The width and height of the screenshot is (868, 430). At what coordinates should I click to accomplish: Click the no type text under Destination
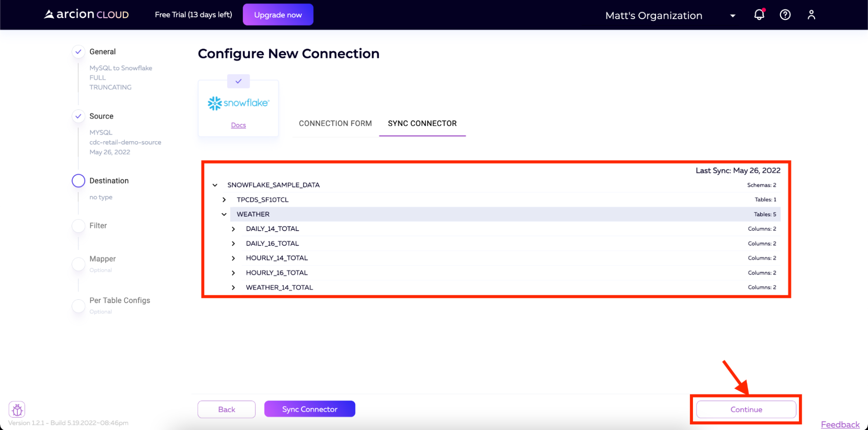point(101,197)
